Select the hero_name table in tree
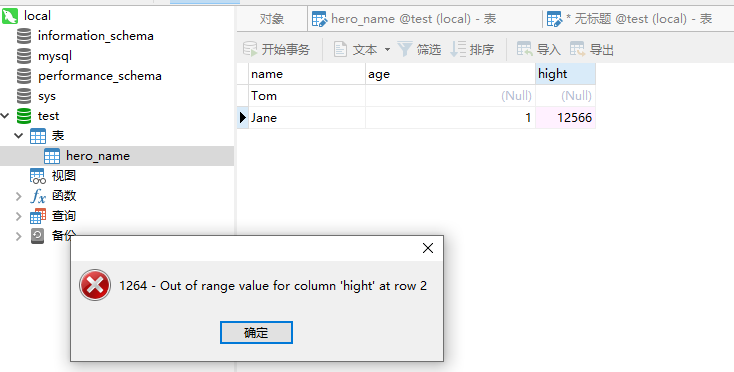 pos(98,156)
